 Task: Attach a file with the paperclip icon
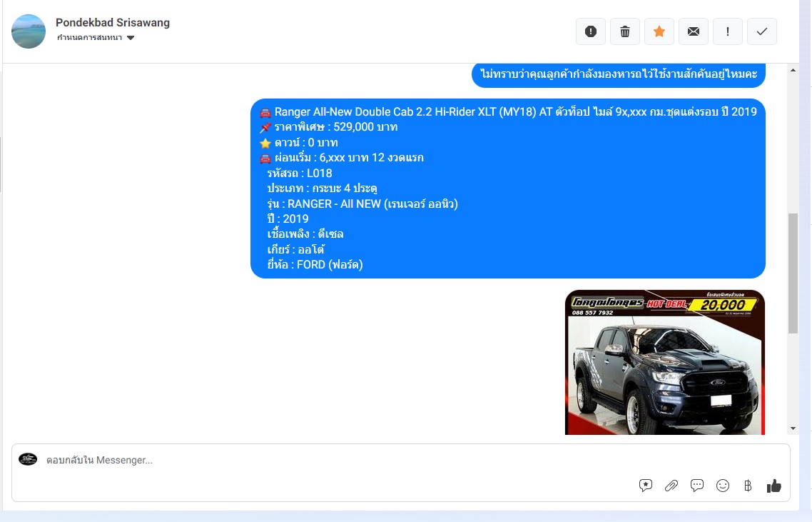click(671, 485)
